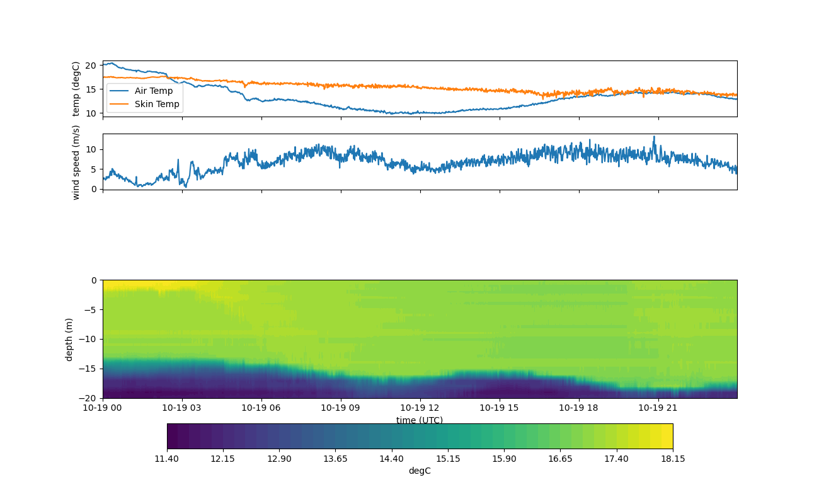
Task: Click the 14.40 colorbar tick label
Action: coord(391,459)
